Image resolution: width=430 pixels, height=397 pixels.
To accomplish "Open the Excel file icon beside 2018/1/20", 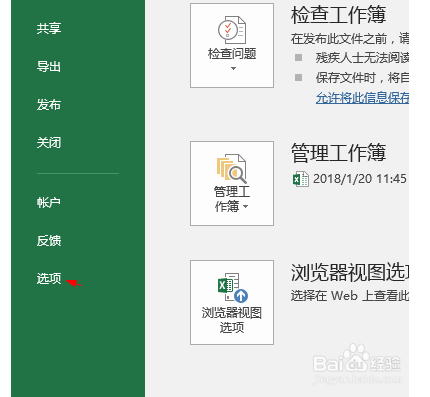I will (x=301, y=179).
